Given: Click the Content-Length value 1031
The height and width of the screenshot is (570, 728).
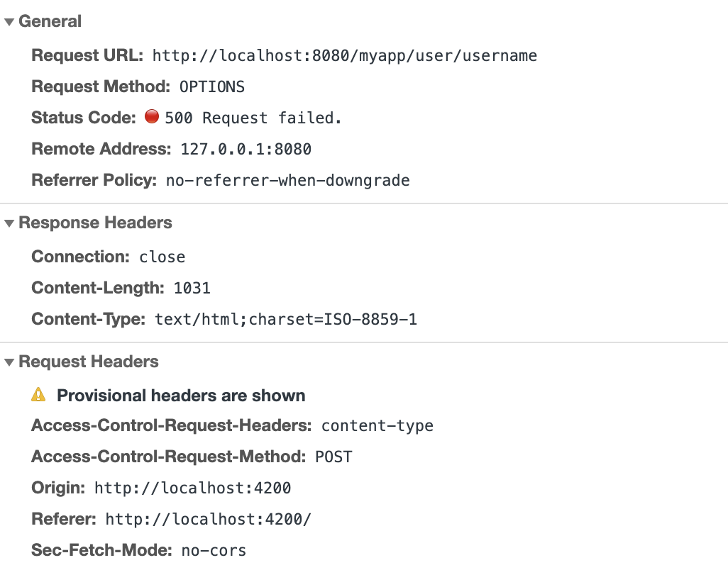Looking at the screenshot, I should [x=192, y=289].
